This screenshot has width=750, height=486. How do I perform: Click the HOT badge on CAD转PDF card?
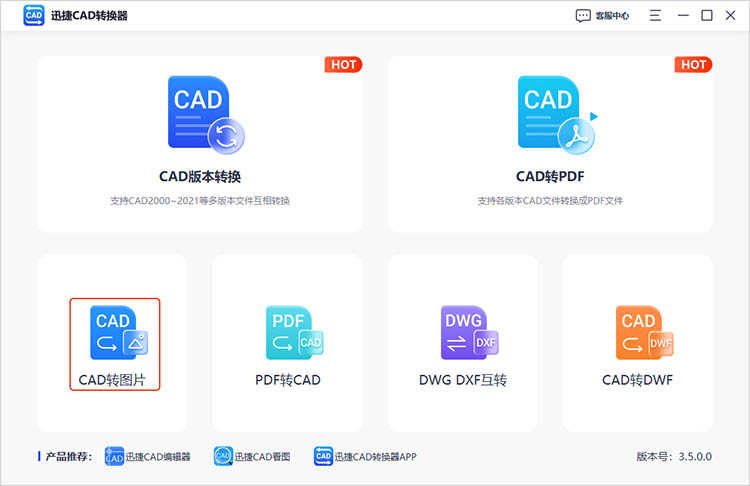tap(694, 65)
